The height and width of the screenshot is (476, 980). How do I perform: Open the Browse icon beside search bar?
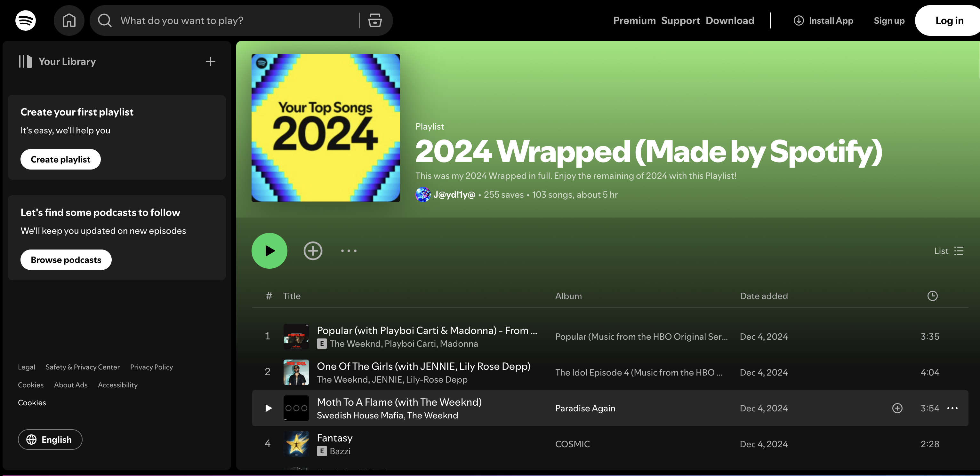375,20
